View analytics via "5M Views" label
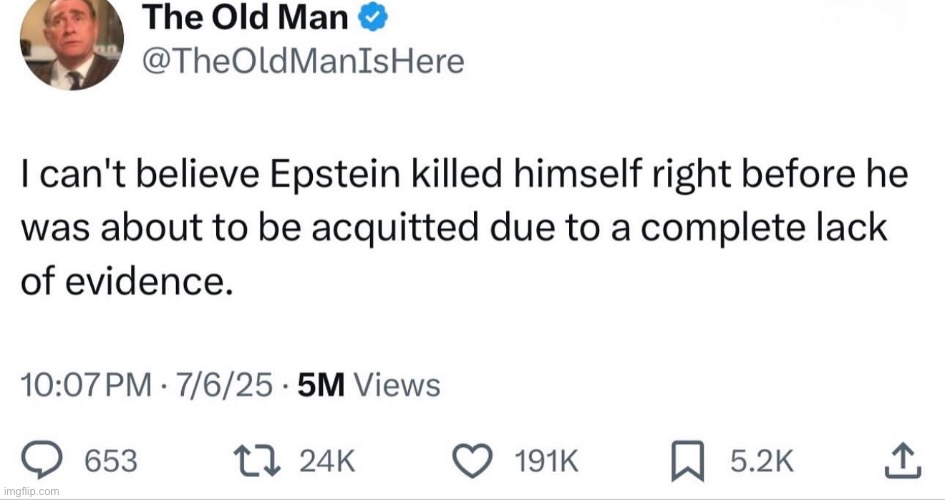Viewport: 945px width, 500px height. pyautogui.click(x=369, y=385)
